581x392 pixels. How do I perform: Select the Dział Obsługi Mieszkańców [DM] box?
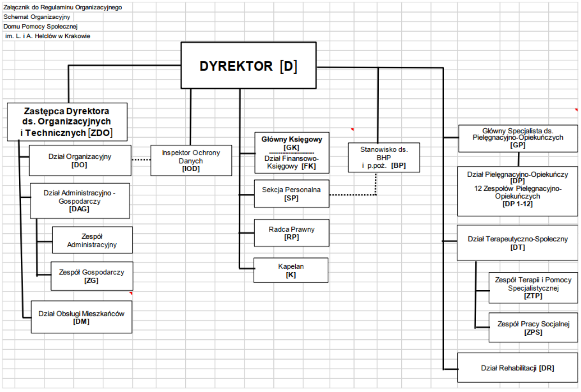click(x=81, y=317)
